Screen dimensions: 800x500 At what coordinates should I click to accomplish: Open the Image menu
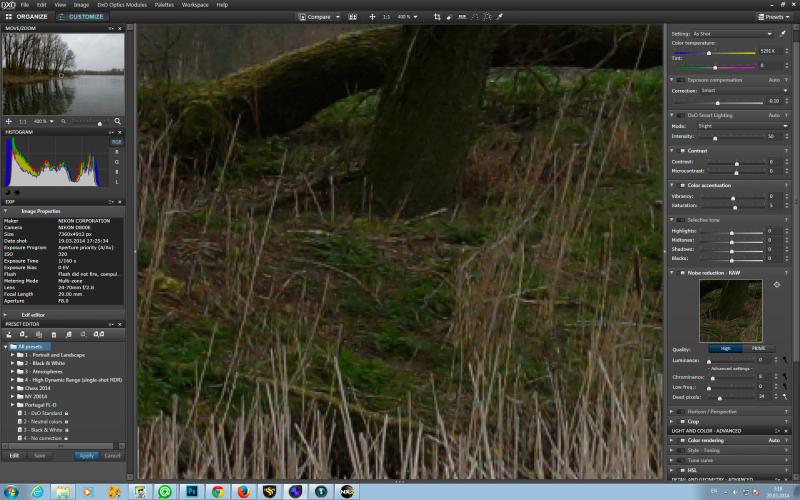81,5
